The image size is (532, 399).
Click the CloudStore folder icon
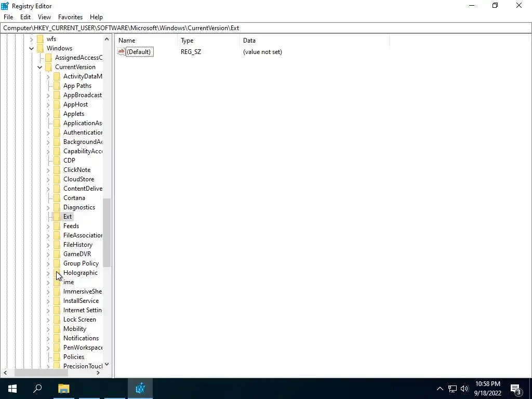(57, 179)
